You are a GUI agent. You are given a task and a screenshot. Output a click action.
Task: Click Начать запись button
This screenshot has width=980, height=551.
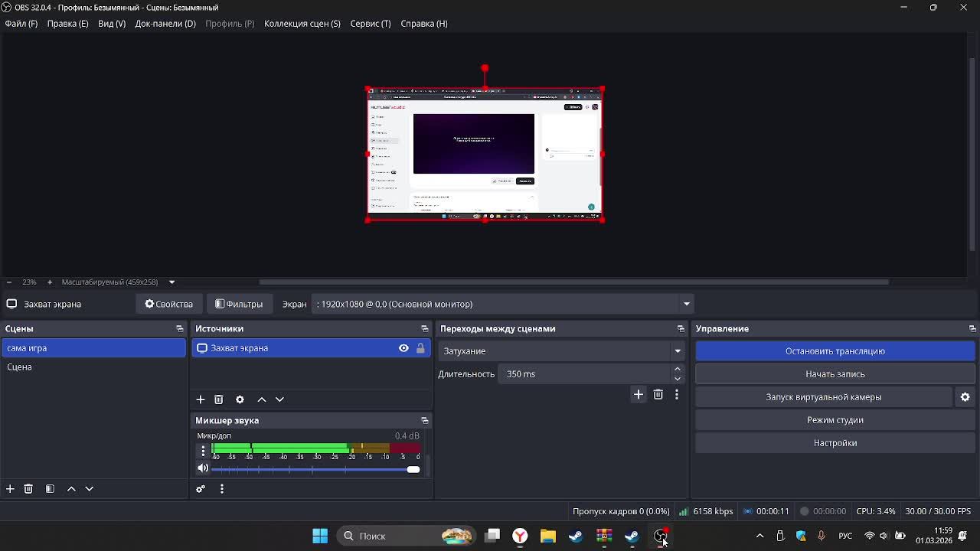coord(835,374)
